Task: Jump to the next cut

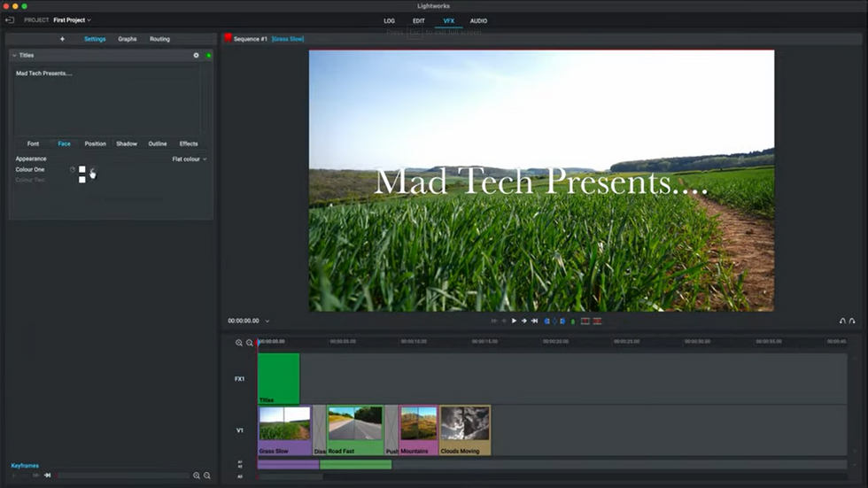Action: pos(534,321)
